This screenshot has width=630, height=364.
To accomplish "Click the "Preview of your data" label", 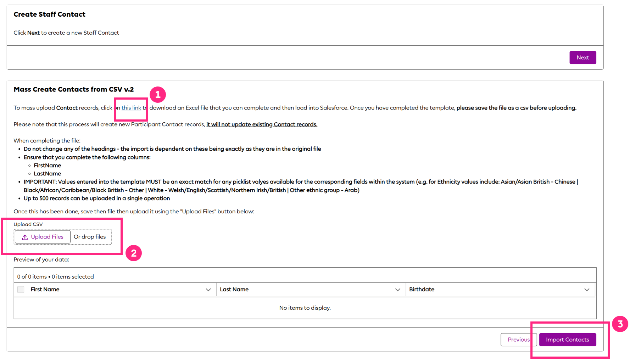I will (41, 259).
